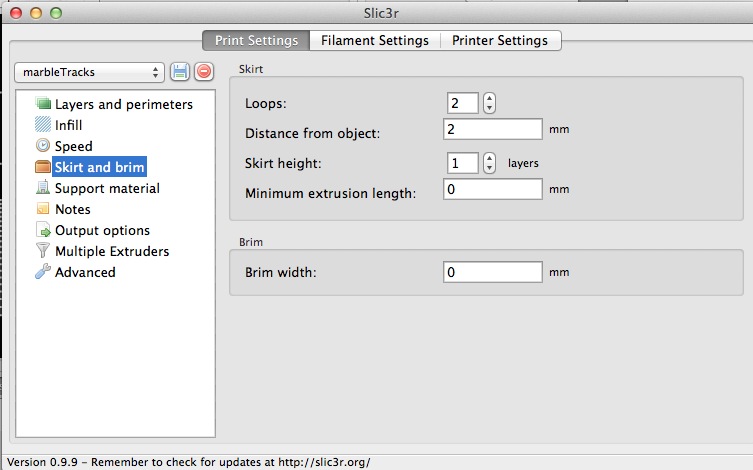The width and height of the screenshot is (753, 470).
Task: Open the Output options page
Action: pyautogui.click(x=102, y=230)
